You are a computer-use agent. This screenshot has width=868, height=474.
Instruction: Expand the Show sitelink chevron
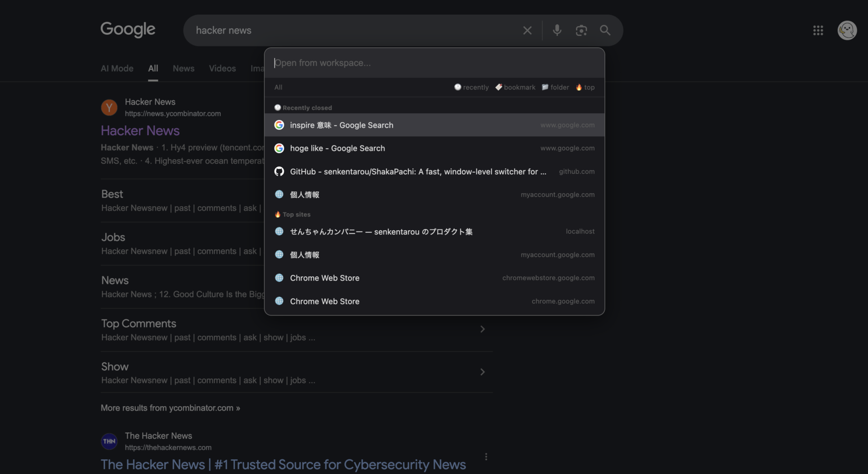click(x=482, y=372)
